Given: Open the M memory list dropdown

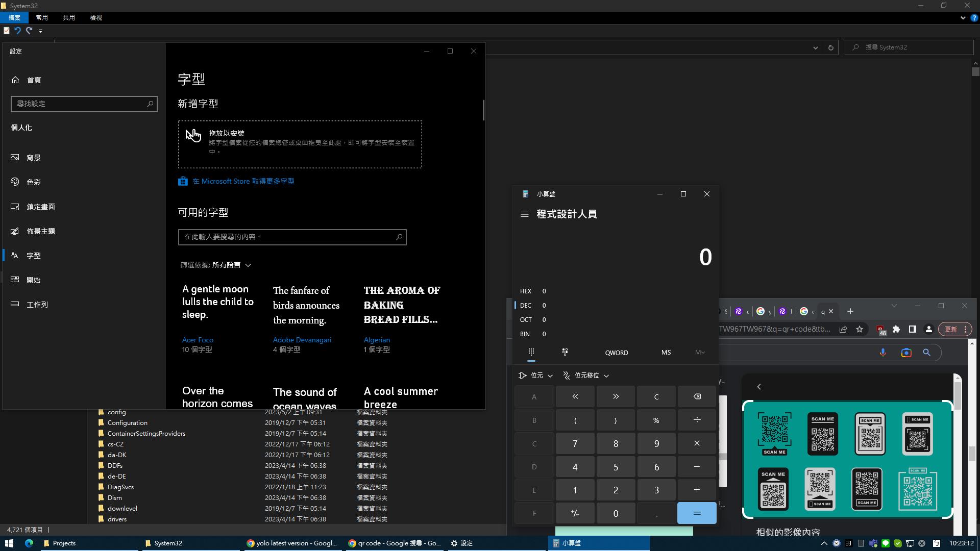Looking at the screenshot, I should click(700, 353).
